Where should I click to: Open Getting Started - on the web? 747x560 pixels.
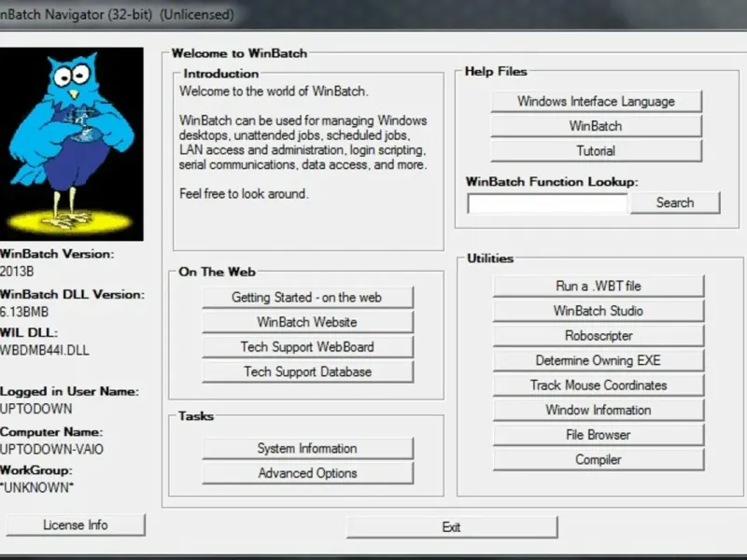pyautogui.click(x=308, y=298)
